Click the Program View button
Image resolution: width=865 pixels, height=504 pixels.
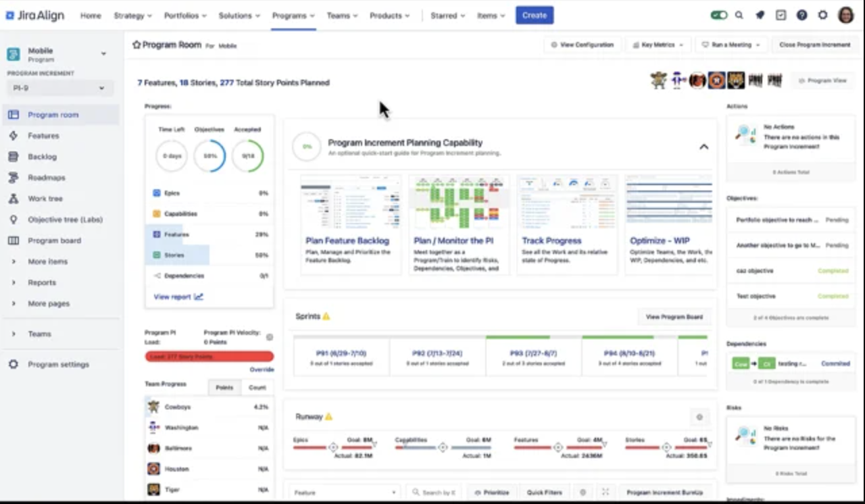[822, 80]
